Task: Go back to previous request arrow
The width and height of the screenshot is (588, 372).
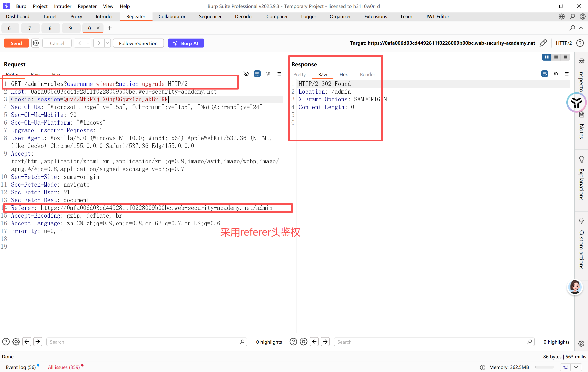Action: 79,43
